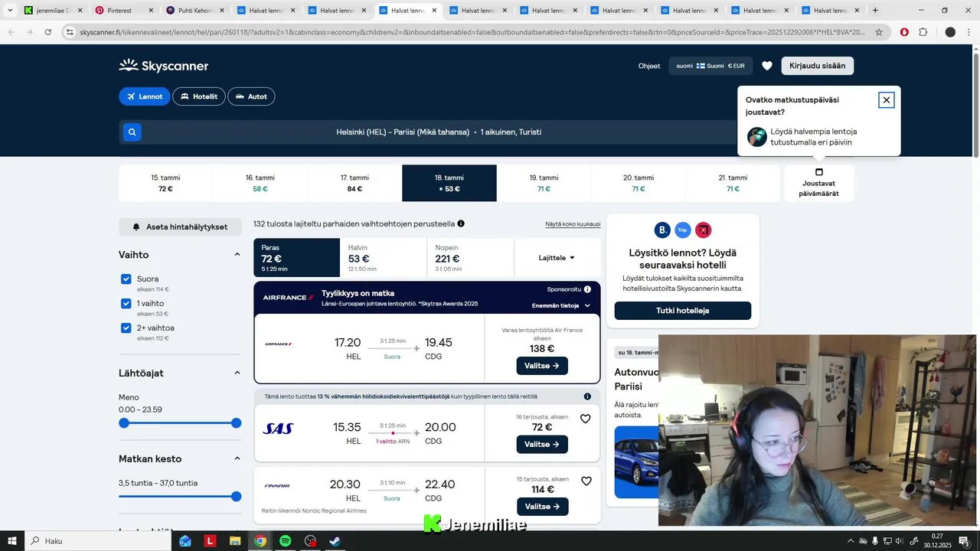Click Tutki hotelleja button
Screen dimensions: 980x551
pos(683,311)
